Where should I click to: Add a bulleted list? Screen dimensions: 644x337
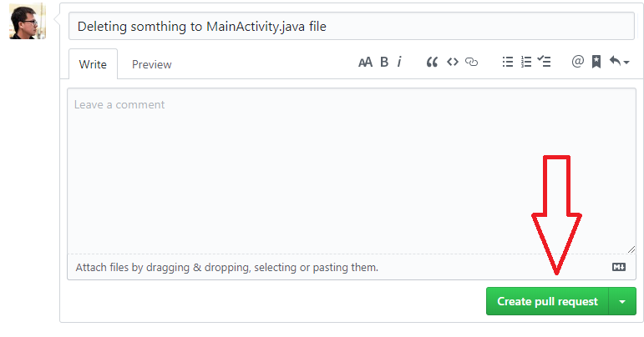[508, 62]
